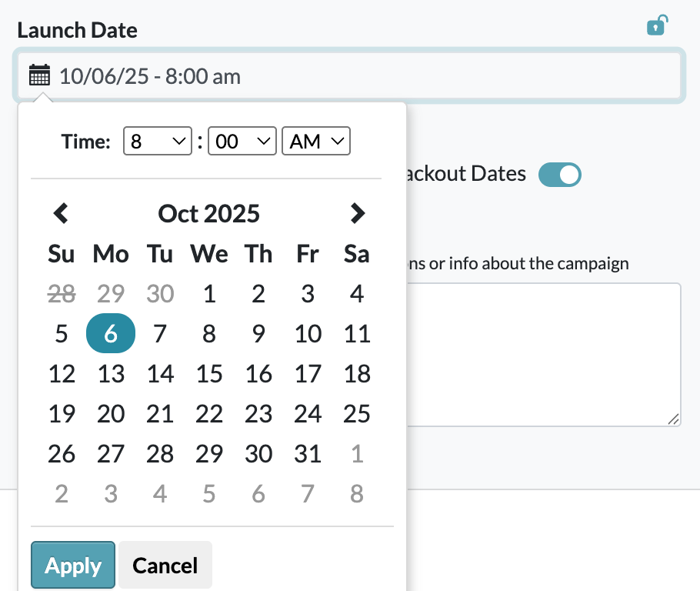Open the hour dropdown
The width and height of the screenshot is (700, 591).
(x=157, y=142)
